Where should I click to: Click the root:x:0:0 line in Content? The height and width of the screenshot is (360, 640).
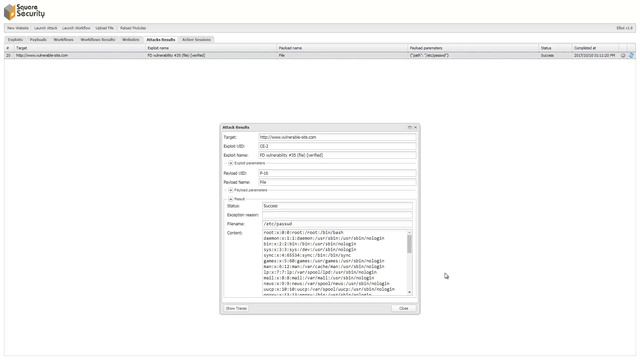click(303, 232)
